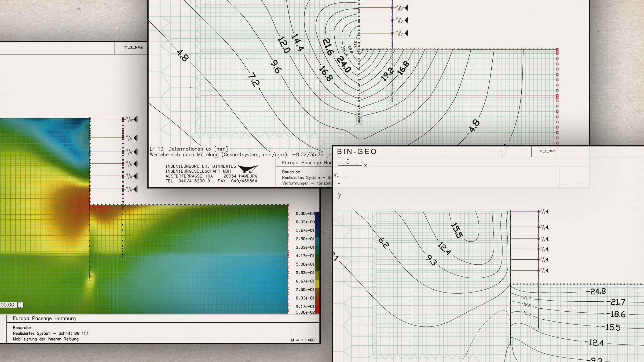Click the x axis label on BIN-GEO sheet
This screenshot has width=644, height=362.
(x=365, y=165)
